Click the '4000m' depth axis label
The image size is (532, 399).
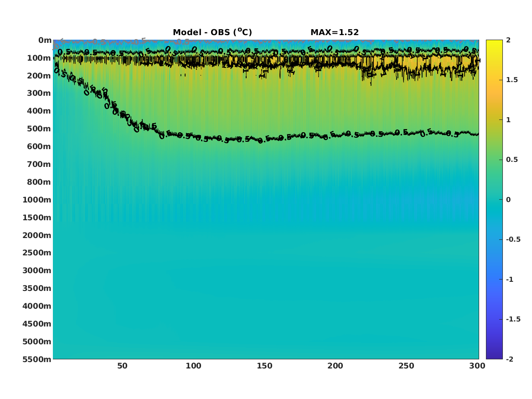click(x=37, y=306)
